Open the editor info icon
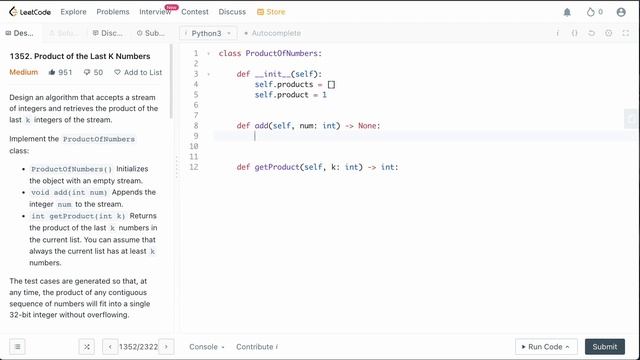 [x=557, y=33]
